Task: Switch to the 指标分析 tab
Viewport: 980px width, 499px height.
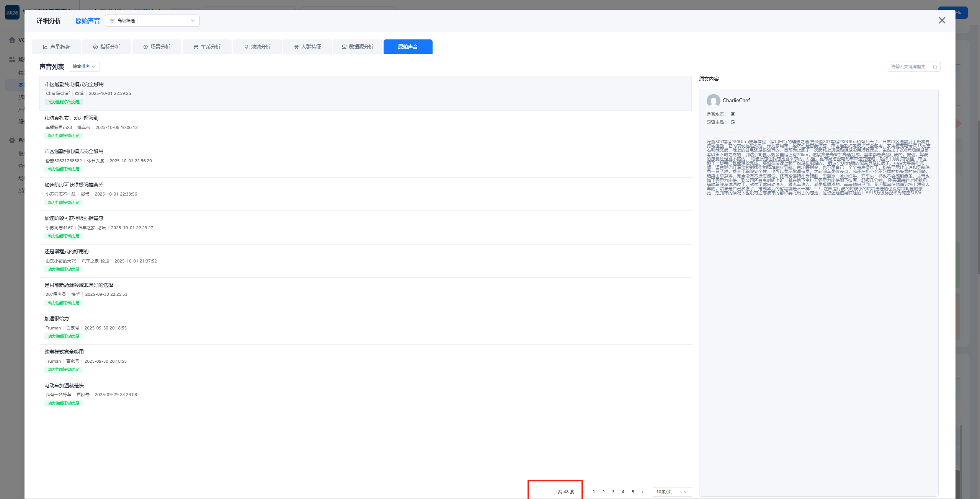Action: tap(106, 47)
